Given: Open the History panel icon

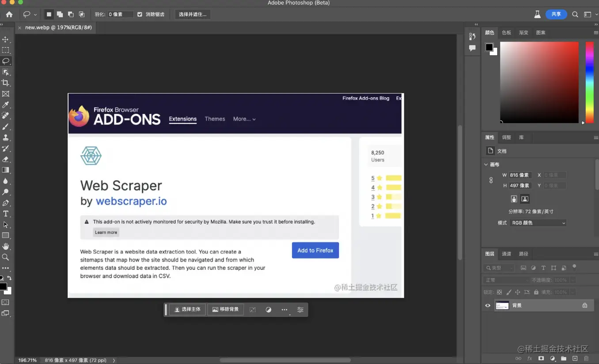Looking at the screenshot, I should click(x=472, y=37).
